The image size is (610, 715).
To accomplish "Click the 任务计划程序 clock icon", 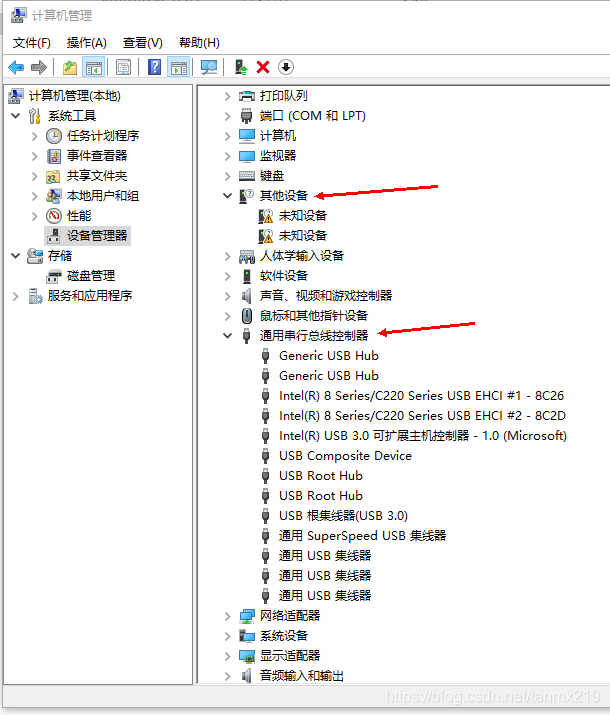I will pyautogui.click(x=54, y=136).
